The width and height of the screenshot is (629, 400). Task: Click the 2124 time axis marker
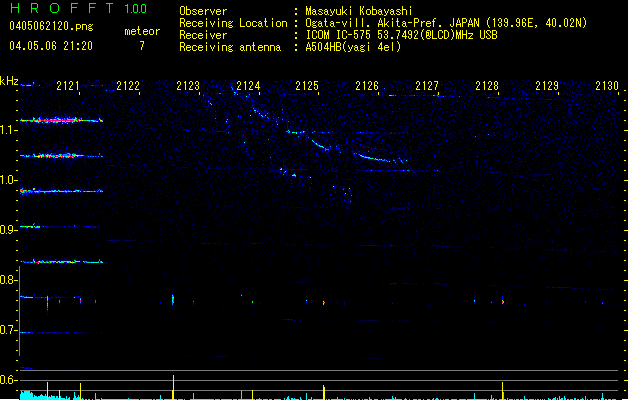tap(248, 86)
